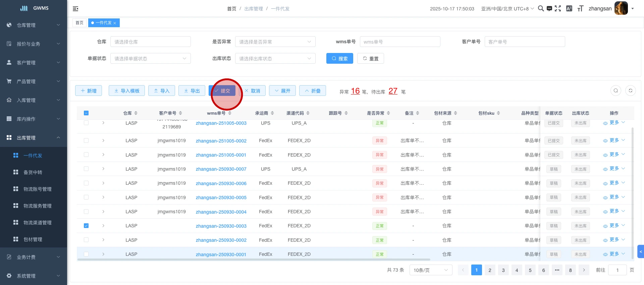Open order link zhangsan-250930-0007

tap(221, 169)
